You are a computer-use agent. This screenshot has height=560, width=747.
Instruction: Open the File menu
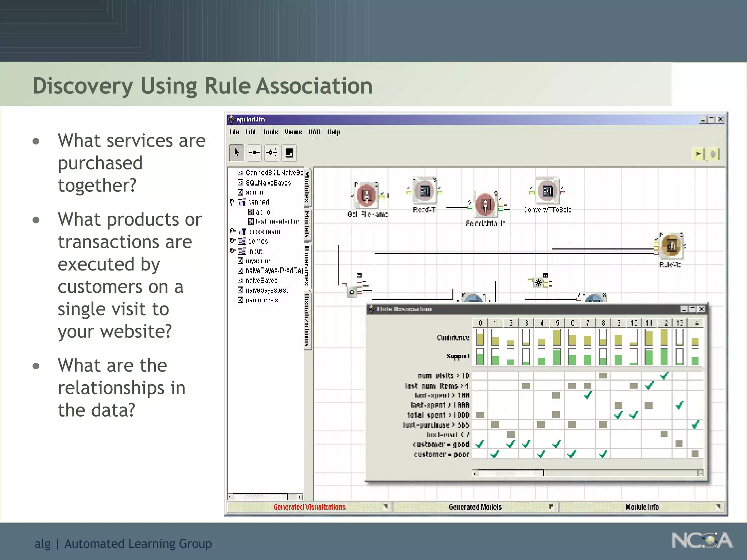[234, 132]
